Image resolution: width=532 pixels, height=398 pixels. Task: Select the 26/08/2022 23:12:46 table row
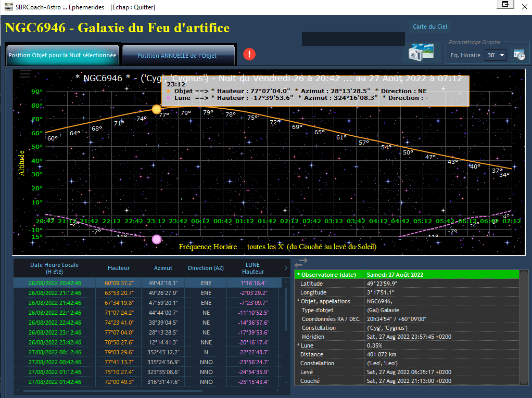click(x=147, y=332)
